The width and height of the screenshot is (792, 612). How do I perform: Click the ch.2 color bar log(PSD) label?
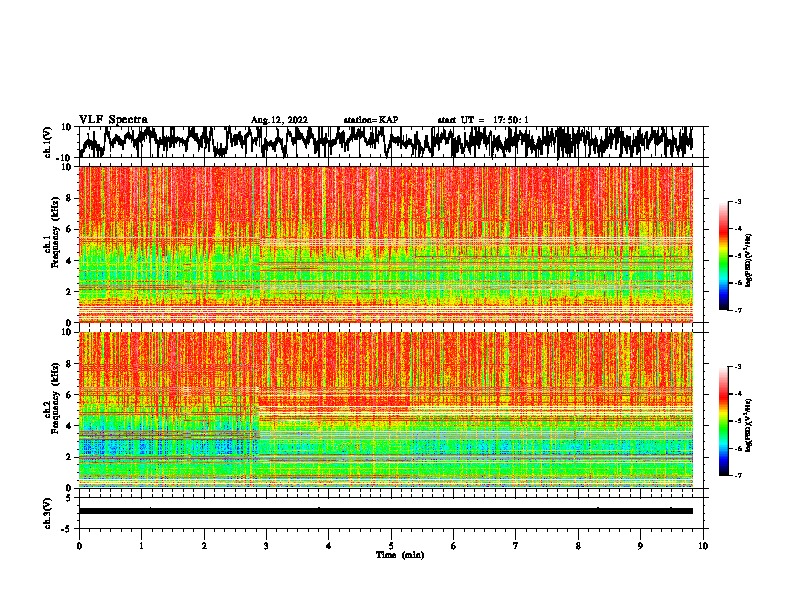click(749, 426)
